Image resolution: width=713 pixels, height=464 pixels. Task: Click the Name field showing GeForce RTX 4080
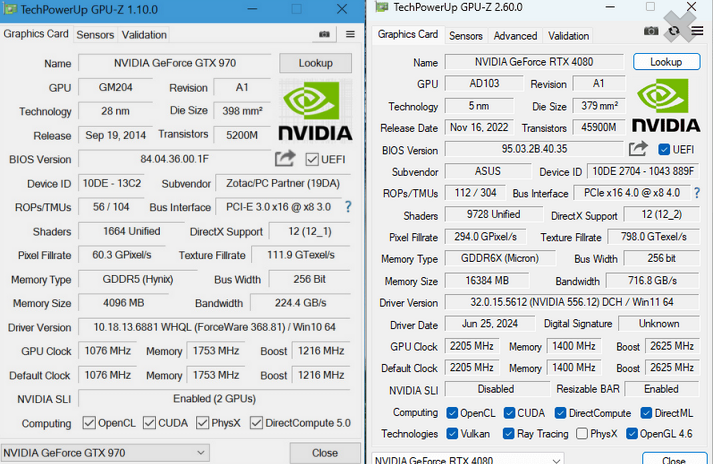pyautogui.click(x=534, y=61)
